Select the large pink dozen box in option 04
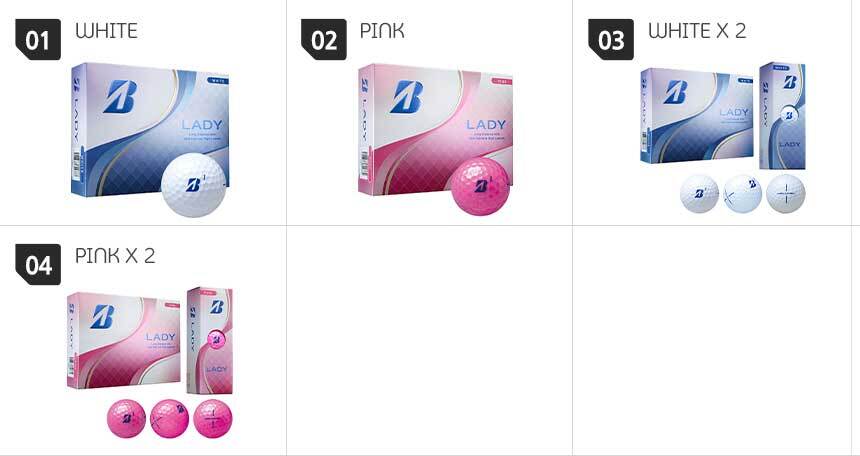 (x=124, y=340)
